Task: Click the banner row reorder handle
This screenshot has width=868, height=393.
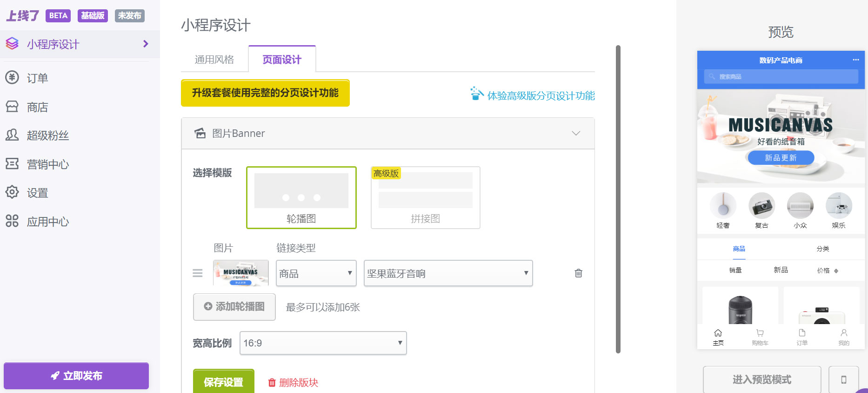Action: pos(198,273)
